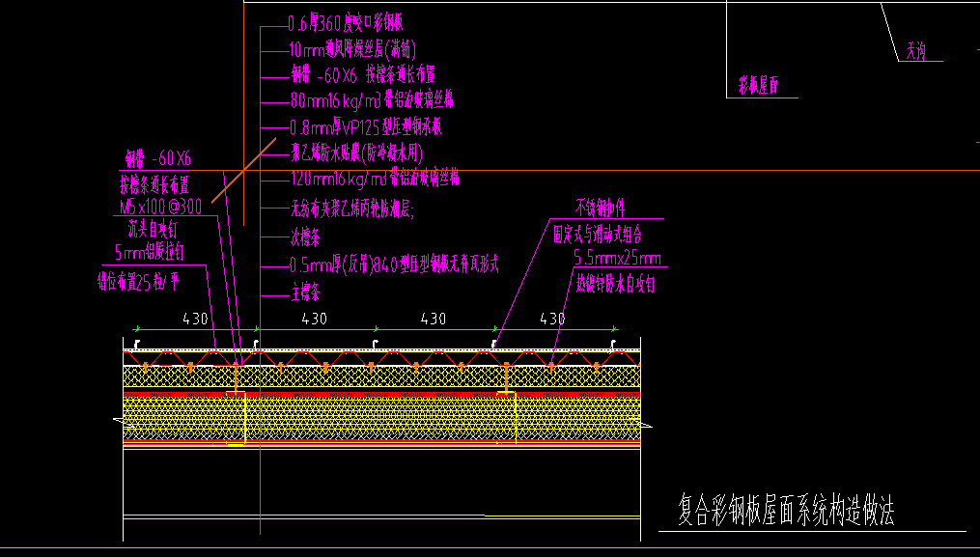Viewport: 980px width, 557px height.
Task: Select the '彩板屋面' label text
Action: coord(758,85)
